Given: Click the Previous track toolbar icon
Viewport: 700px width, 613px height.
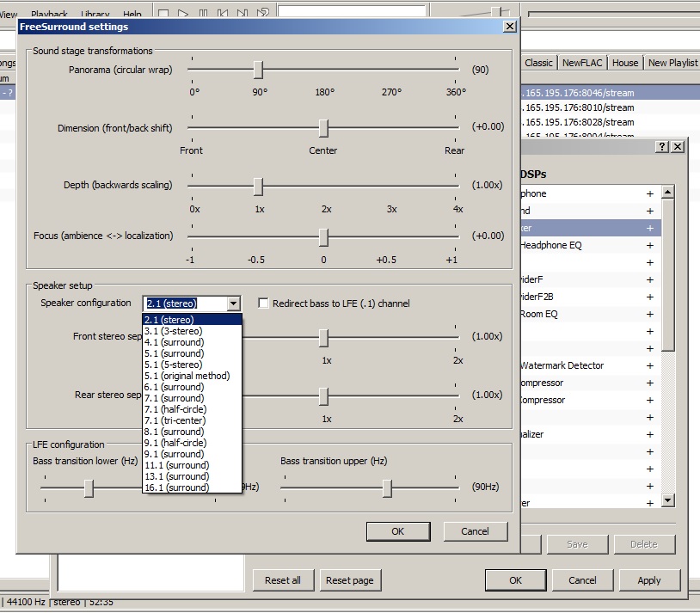Looking at the screenshot, I should tap(223, 14).
